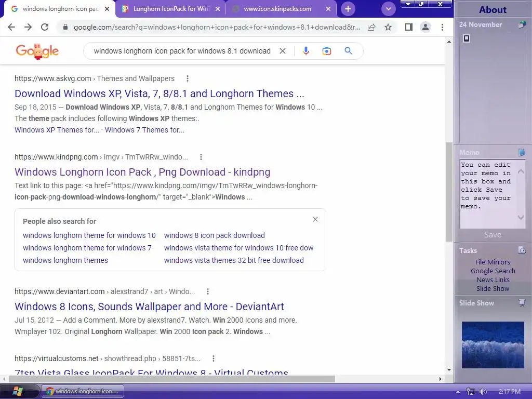
Task: Save the memo with Save button
Action: tap(493, 235)
